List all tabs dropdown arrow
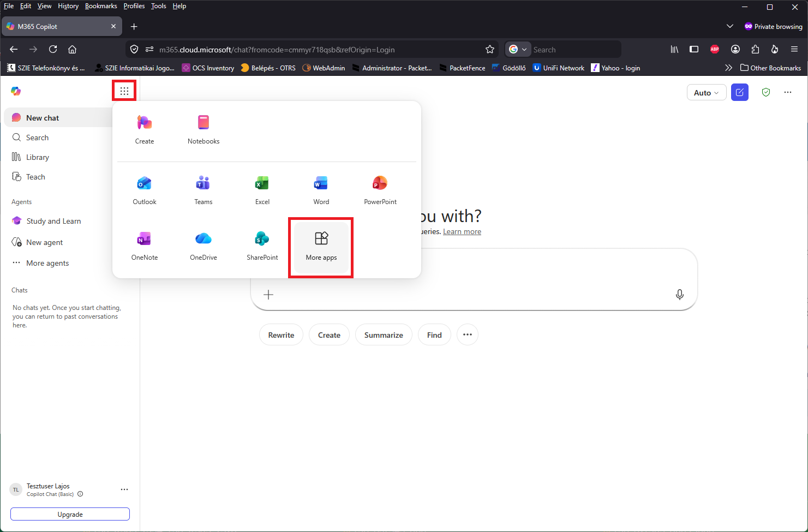 (730, 26)
